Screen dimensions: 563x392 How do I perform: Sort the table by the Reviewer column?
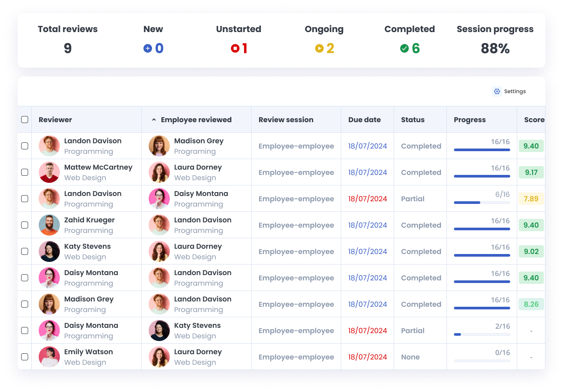tap(55, 119)
